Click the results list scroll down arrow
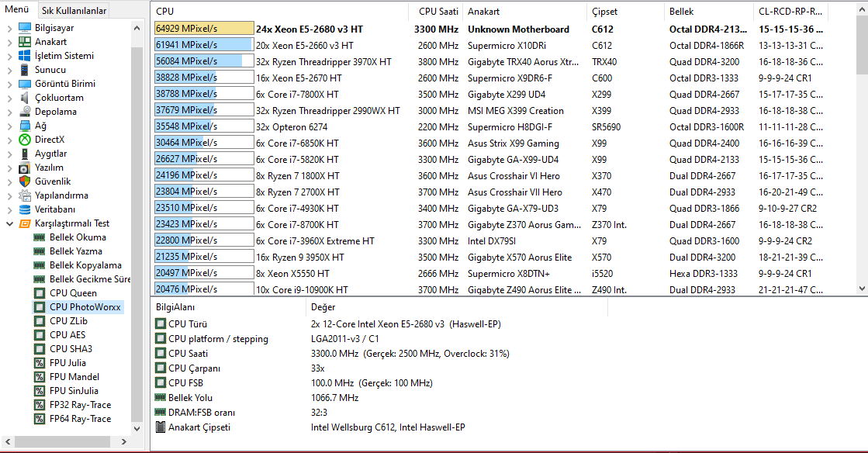This screenshot has width=868, height=453. (862, 289)
